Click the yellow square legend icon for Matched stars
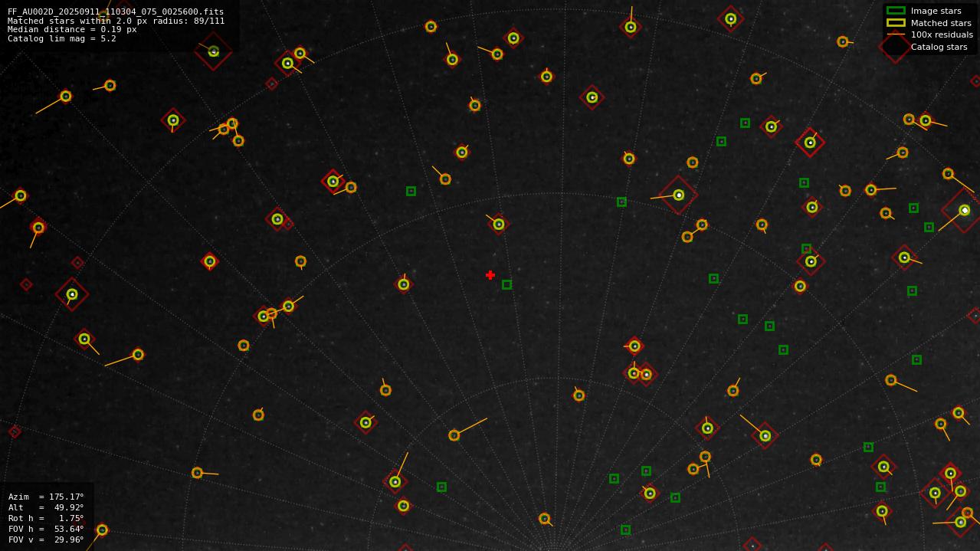The height and width of the screenshot is (551, 980). coord(896,23)
